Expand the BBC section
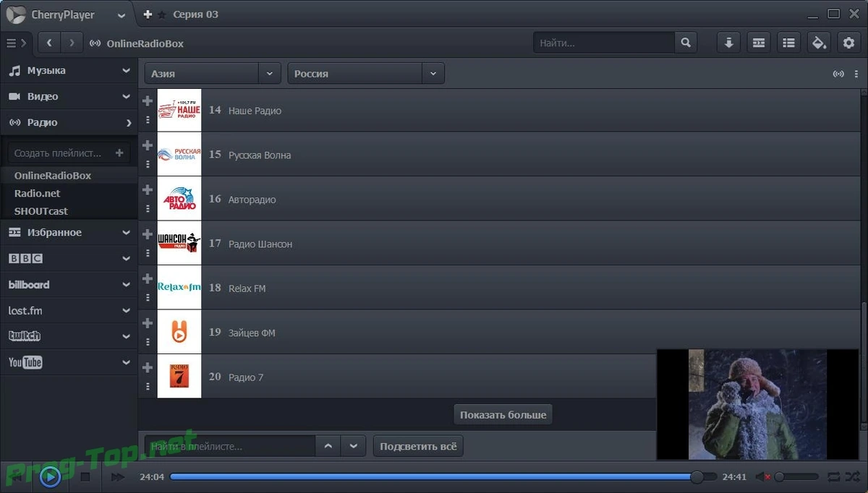The width and height of the screenshot is (868, 493). (x=69, y=259)
